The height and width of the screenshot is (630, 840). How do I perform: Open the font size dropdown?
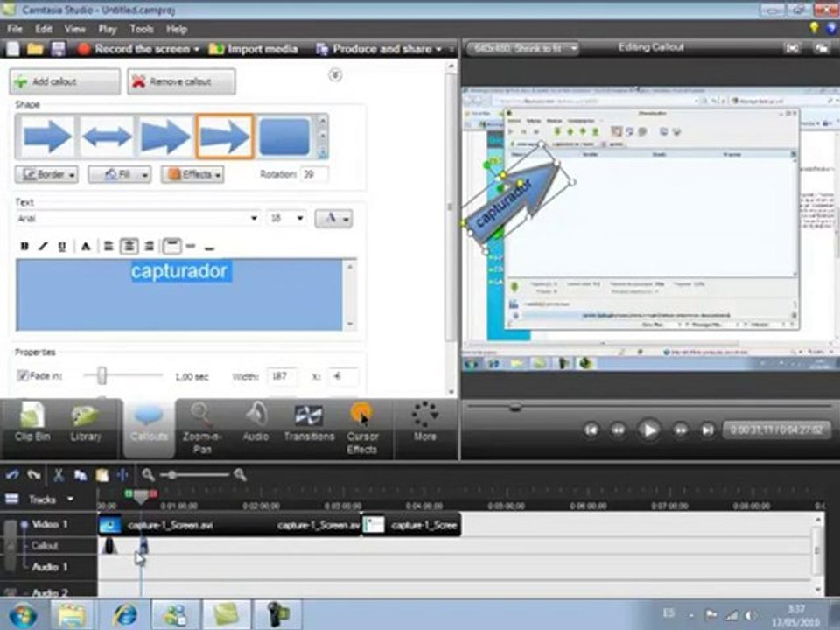tap(300, 218)
